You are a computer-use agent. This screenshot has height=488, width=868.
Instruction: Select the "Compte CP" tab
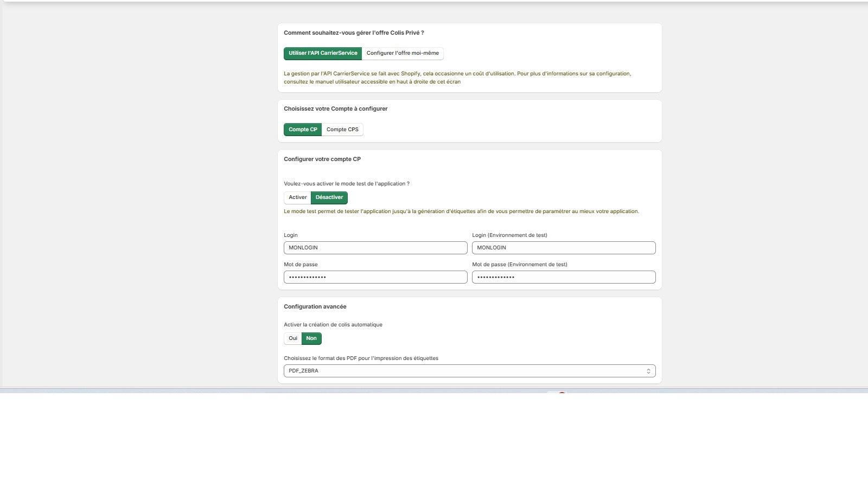click(303, 129)
